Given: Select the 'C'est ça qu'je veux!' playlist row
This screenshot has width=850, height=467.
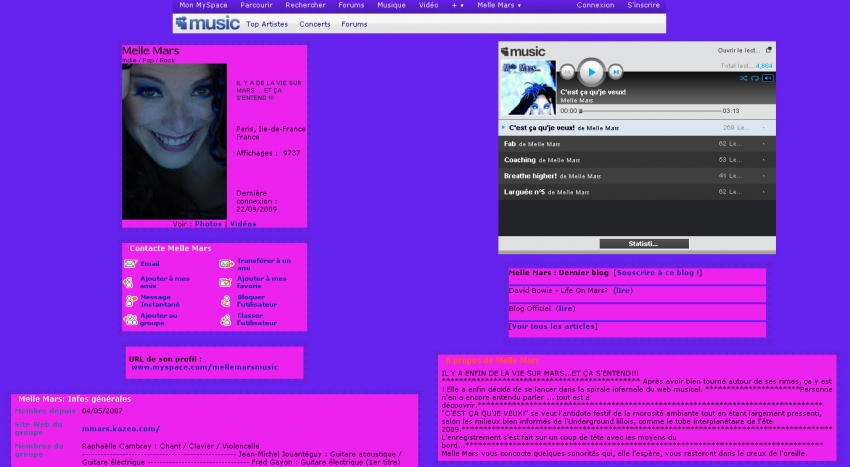Looking at the screenshot, I should pos(637,128).
